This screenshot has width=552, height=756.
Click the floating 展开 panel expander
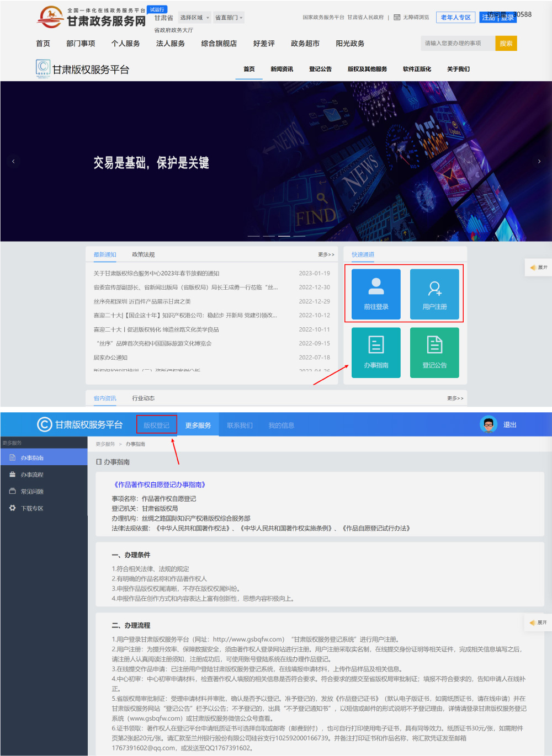click(538, 267)
